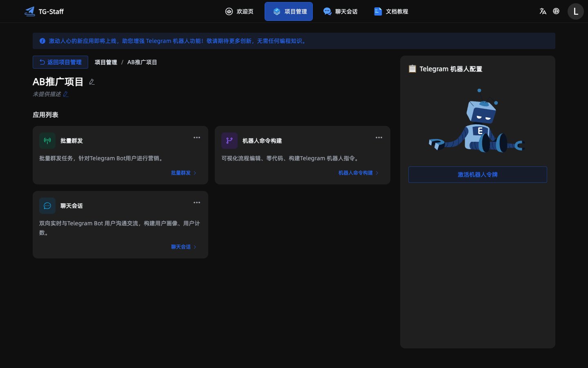This screenshot has height=368, width=588.
Task: Click the 未提供描述 description text
Action: [47, 94]
